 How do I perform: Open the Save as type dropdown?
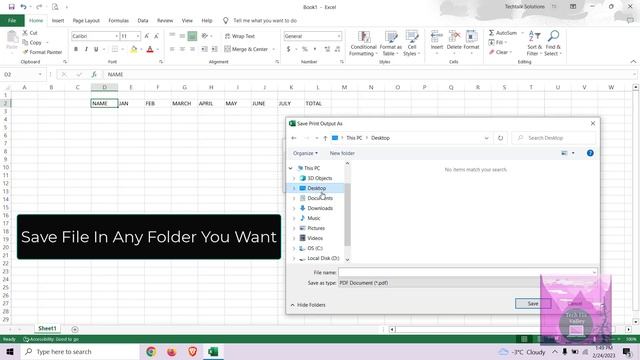pos(468,283)
